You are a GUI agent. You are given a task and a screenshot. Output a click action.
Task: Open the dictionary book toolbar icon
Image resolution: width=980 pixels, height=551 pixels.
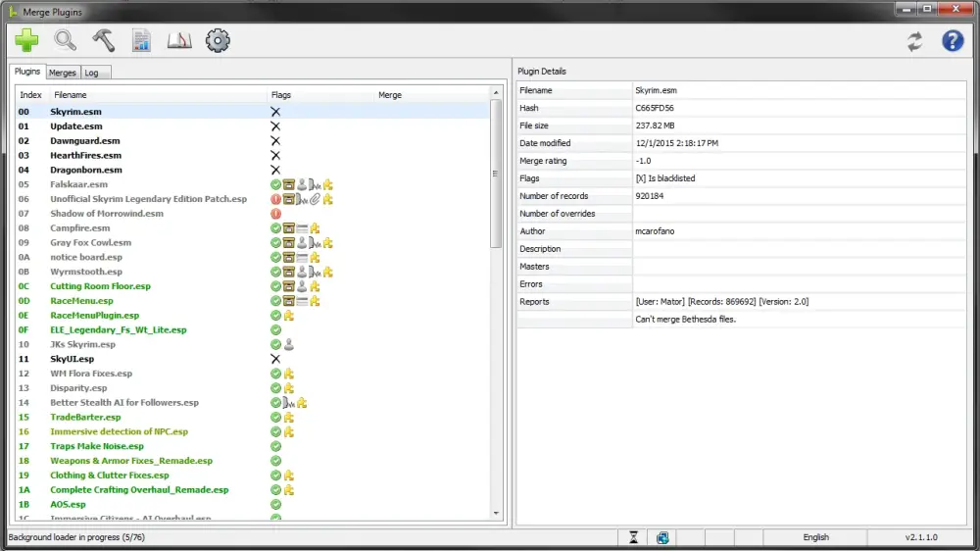click(x=179, y=40)
